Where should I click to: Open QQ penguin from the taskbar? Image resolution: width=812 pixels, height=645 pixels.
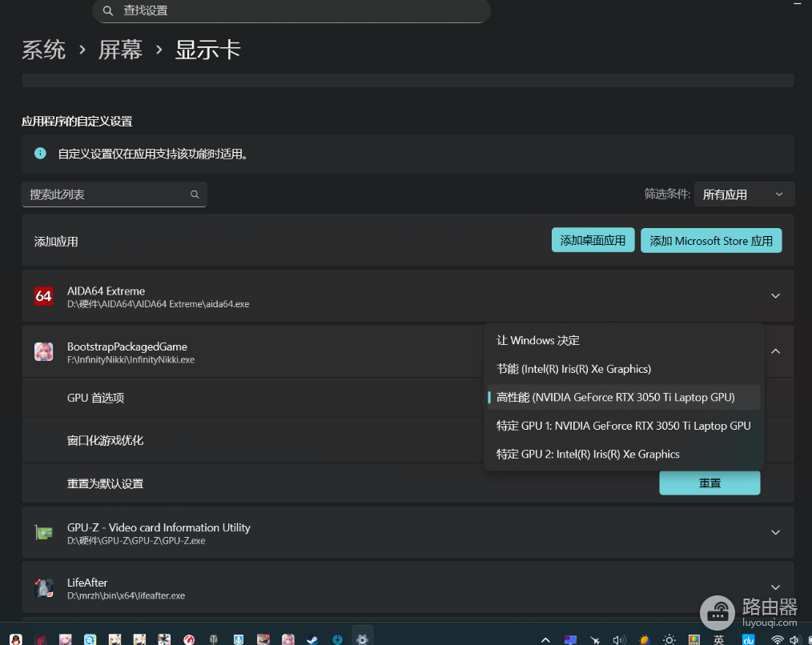pyautogui.click(x=15, y=639)
